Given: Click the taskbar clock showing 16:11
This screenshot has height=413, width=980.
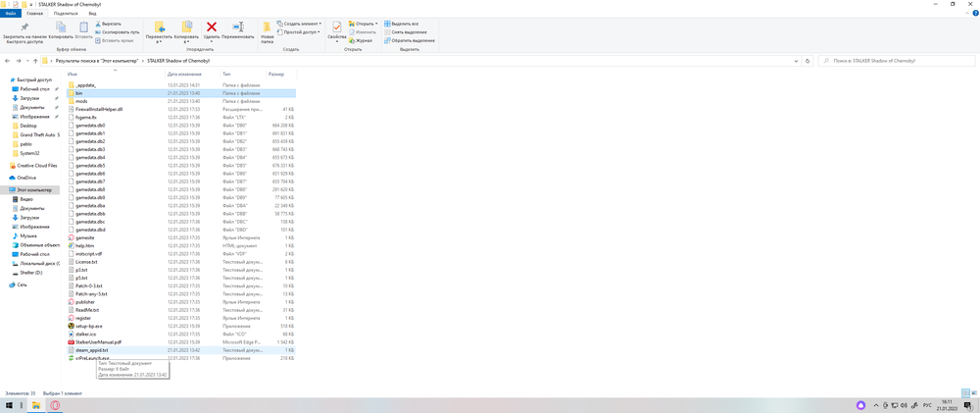Looking at the screenshot, I should (947, 405).
